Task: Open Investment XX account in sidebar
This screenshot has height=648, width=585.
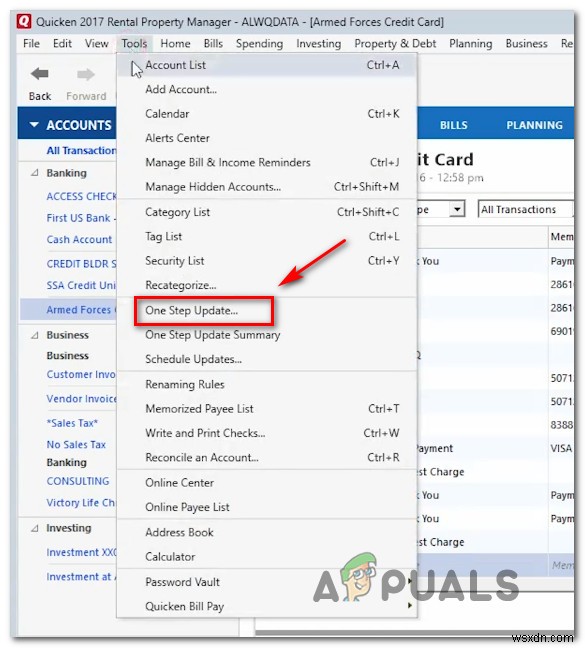Action: coord(81,552)
